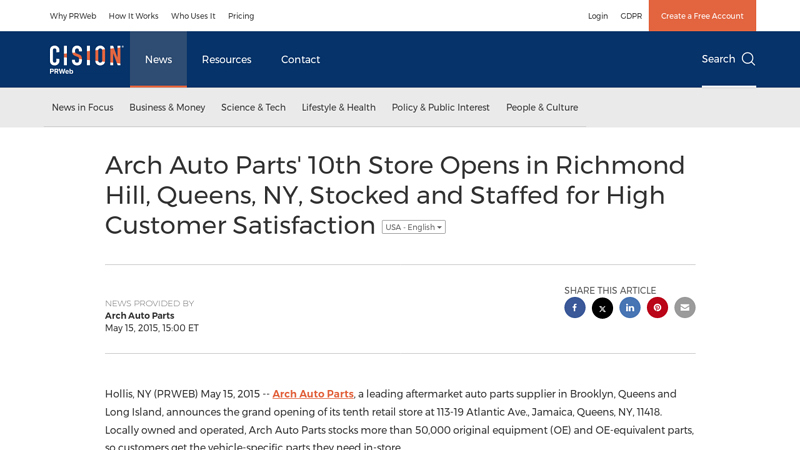Select Lifestyle & Health category

[338, 107]
